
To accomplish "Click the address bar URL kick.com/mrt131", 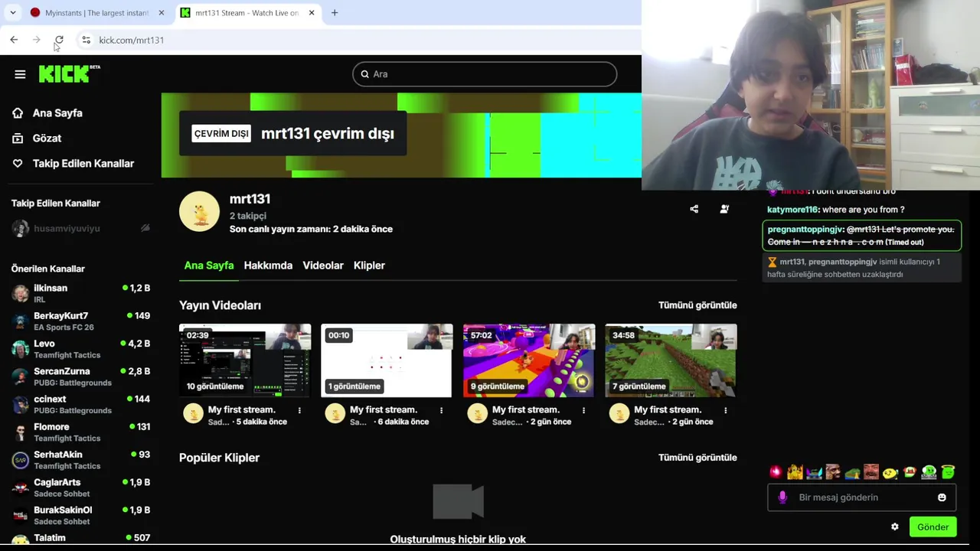I will coord(131,40).
